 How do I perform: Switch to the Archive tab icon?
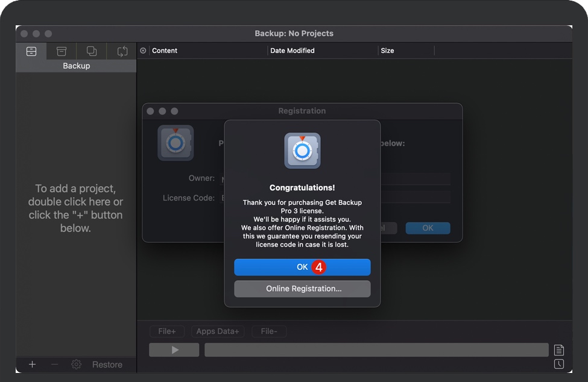62,51
